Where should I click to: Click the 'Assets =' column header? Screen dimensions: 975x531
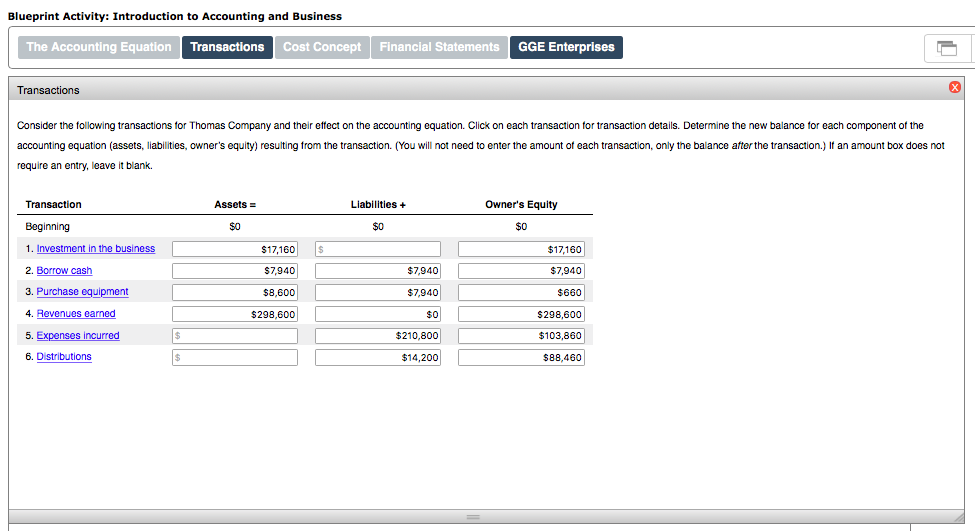(235, 205)
